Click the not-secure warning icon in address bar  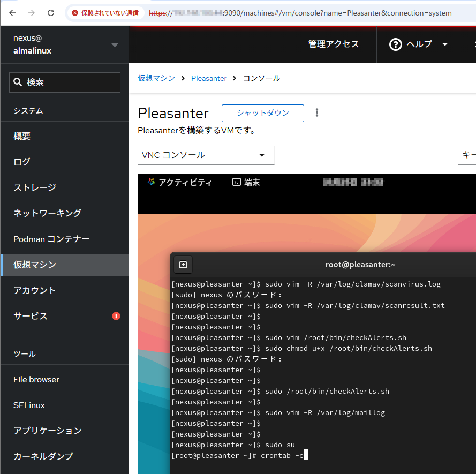(75, 13)
